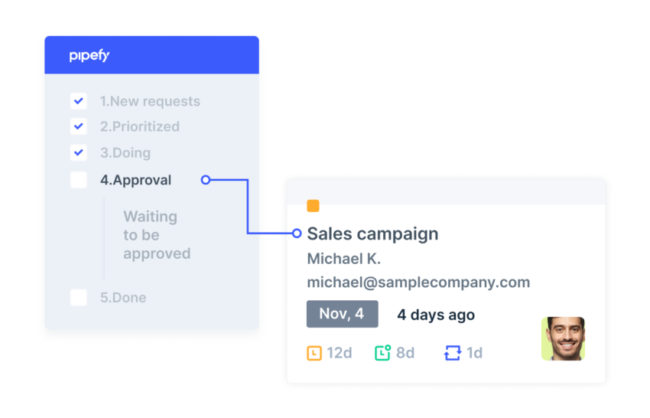This screenshot has width=650, height=418.
Task: Click michael@samplecompany.com email address
Action: 418,282
